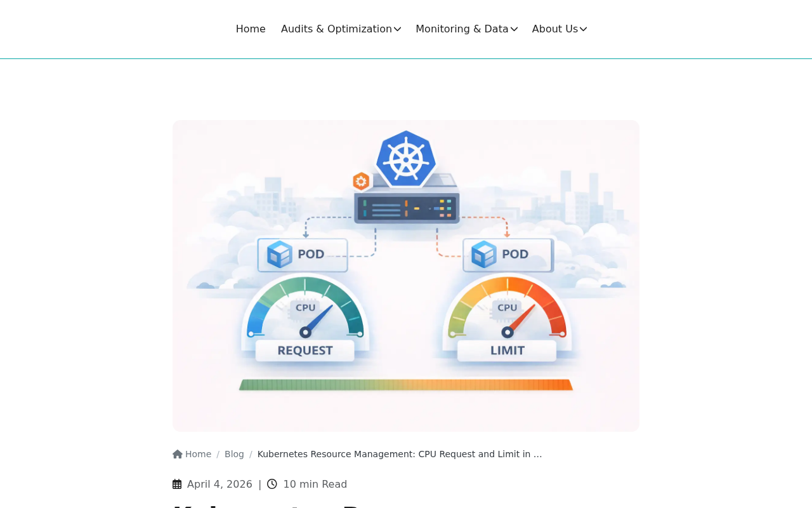Expand the About Us chevron
812x508 pixels.
click(x=583, y=29)
